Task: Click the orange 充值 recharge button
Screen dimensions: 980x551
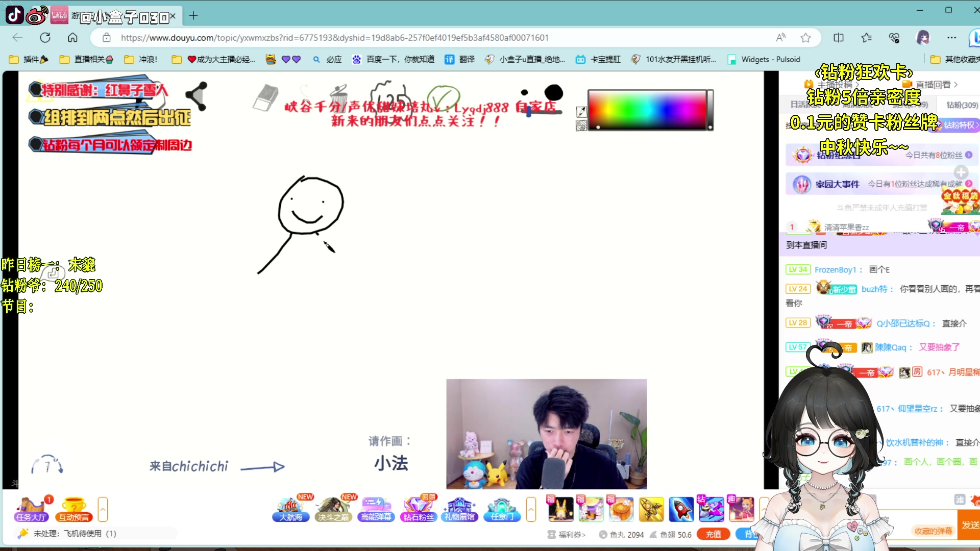Action: [x=714, y=534]
